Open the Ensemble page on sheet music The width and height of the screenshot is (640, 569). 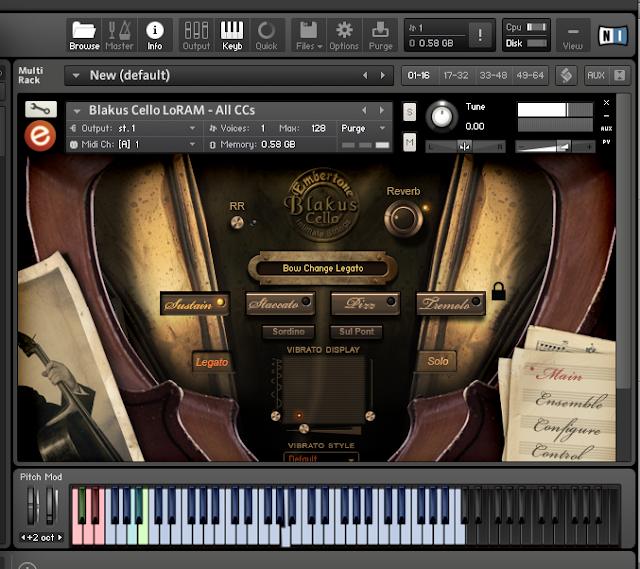(570, 400)
